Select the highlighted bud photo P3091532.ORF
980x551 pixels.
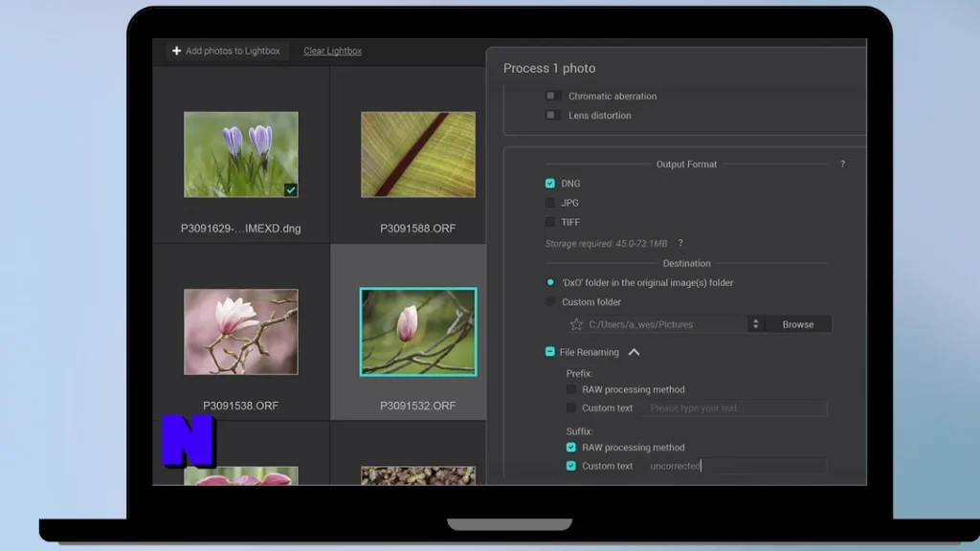click(418, 332)
